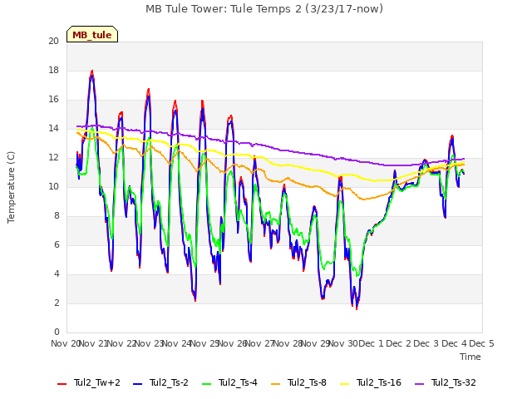
Task: Click the y-axis tick label 2
Action: [x=57, y=303]
